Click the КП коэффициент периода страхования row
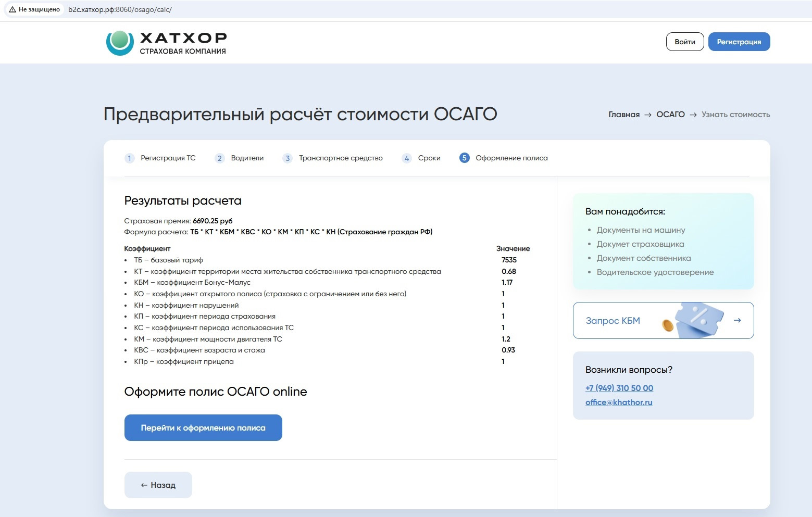The width and height of the screenshot is (812, 517). (327, 317)
